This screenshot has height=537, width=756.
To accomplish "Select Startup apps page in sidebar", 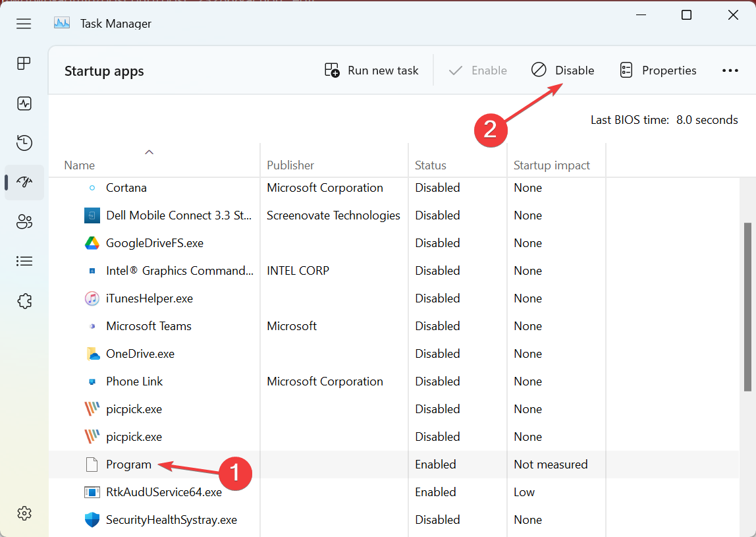I will pyautogui.click(x=24, y=183).
